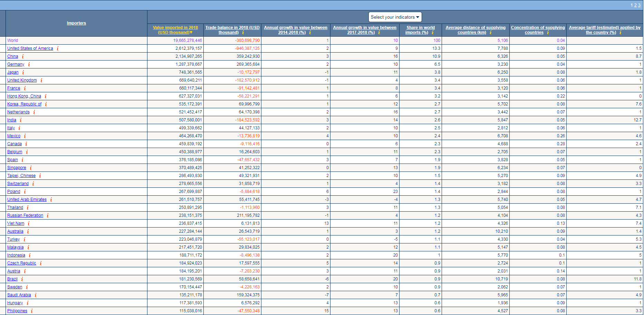Open the Czech Republic country link
644x315 pixels.
22,263
